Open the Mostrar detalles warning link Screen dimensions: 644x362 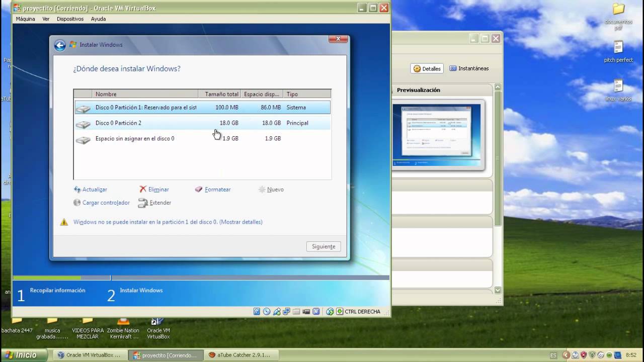(241, 222)
